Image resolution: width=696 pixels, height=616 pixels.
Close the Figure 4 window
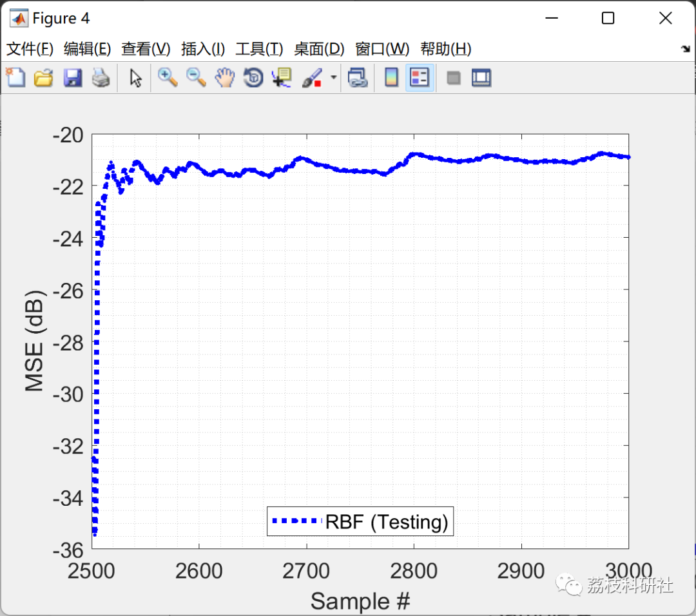[x=665, y=18]
